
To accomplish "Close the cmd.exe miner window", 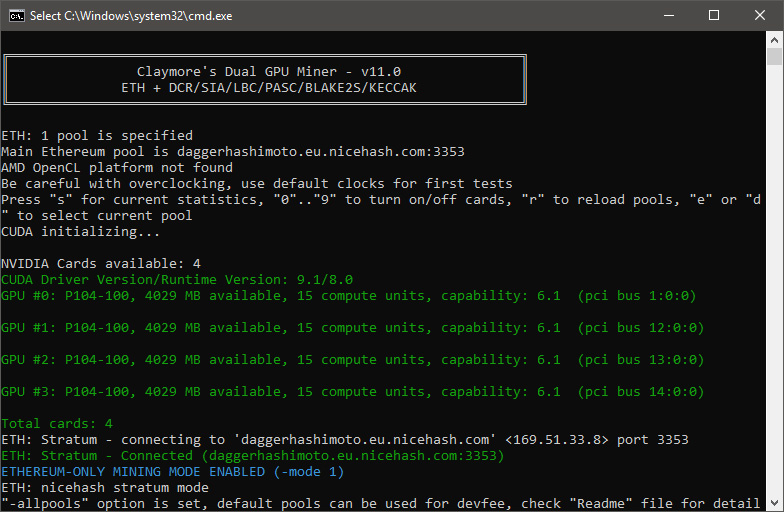I will [x=760, y=16].
